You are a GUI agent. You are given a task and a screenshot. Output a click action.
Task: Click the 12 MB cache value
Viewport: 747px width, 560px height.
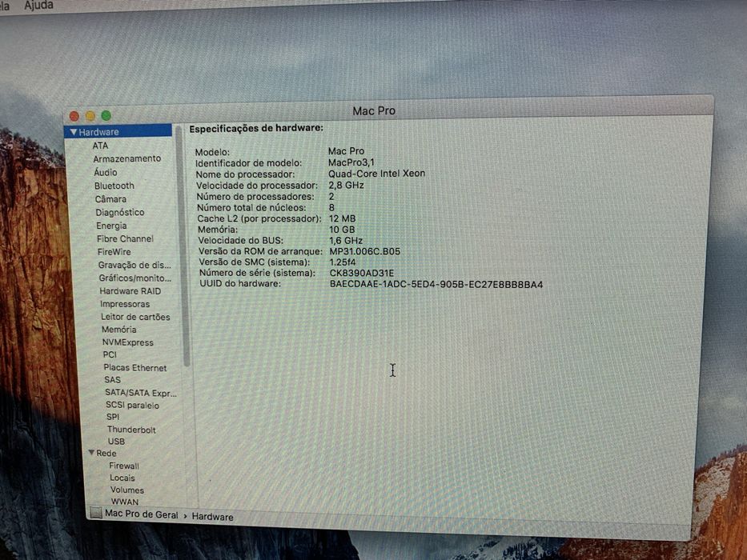(342, 218)
